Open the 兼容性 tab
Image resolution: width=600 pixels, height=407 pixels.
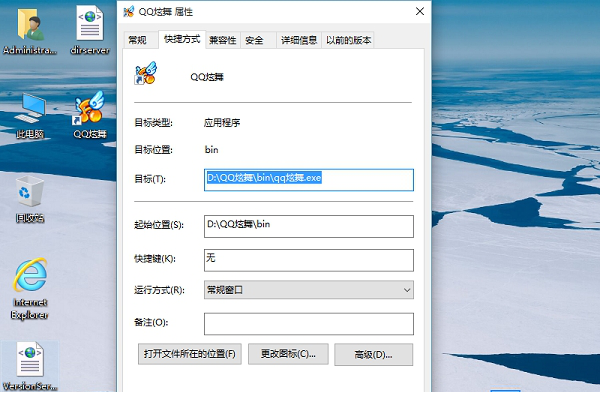pyautogui.click(x=223, y=40)
